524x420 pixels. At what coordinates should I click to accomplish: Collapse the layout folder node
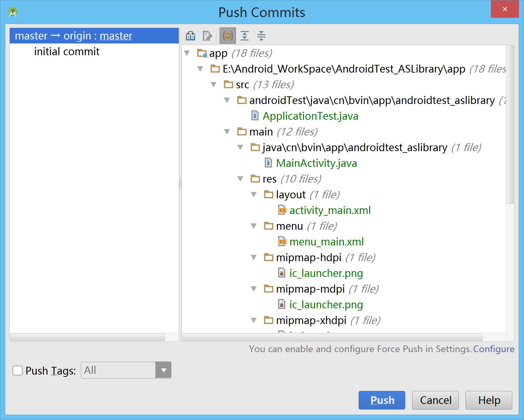click(254, 195)
